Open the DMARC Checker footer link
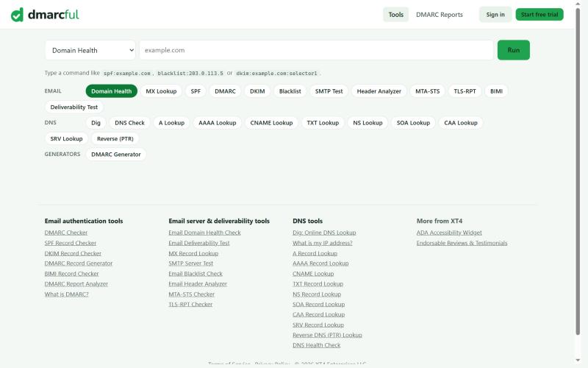The width and height of the screenshot is (588, 368). tap(66, 233)
